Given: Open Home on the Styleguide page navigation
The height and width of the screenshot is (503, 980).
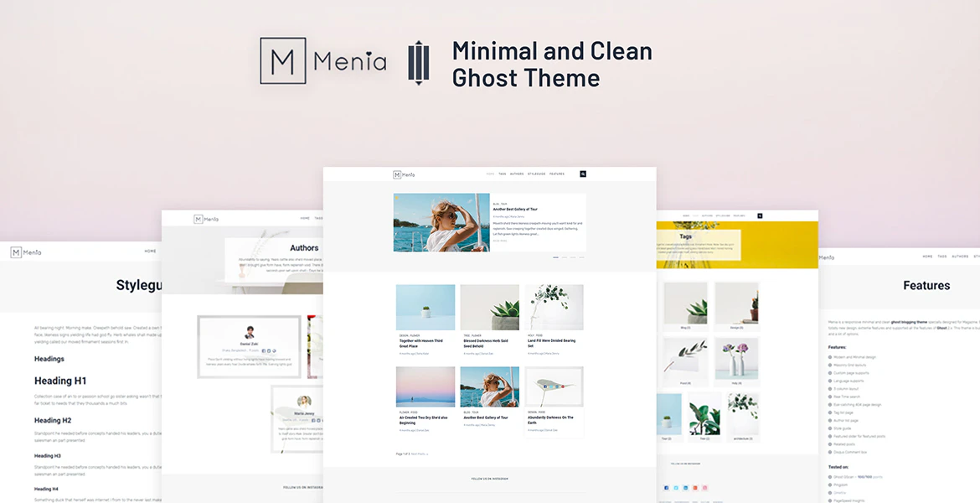Looking at the screenshot, I should click(x=150, y=251).
